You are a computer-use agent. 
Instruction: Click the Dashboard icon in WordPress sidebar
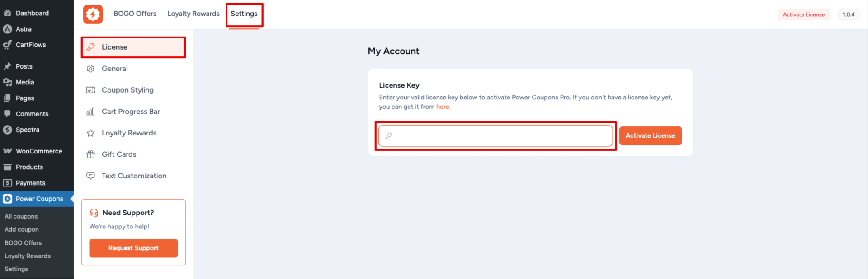tap(7, 13)
